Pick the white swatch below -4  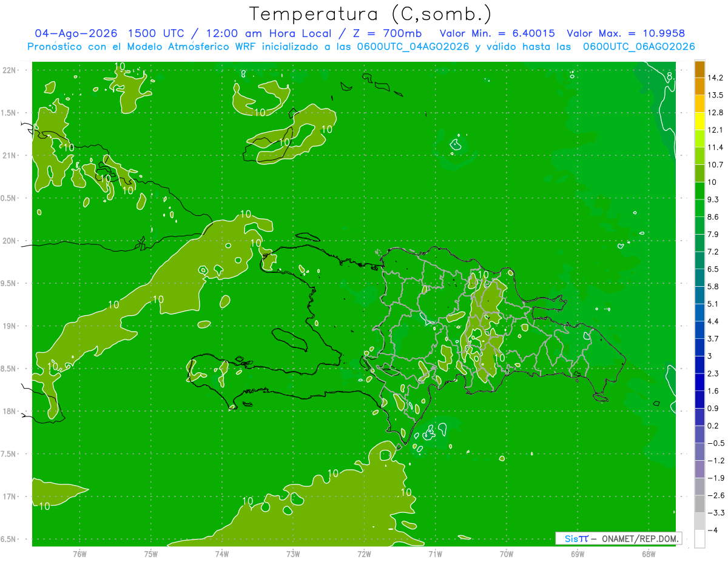point(699,539)
